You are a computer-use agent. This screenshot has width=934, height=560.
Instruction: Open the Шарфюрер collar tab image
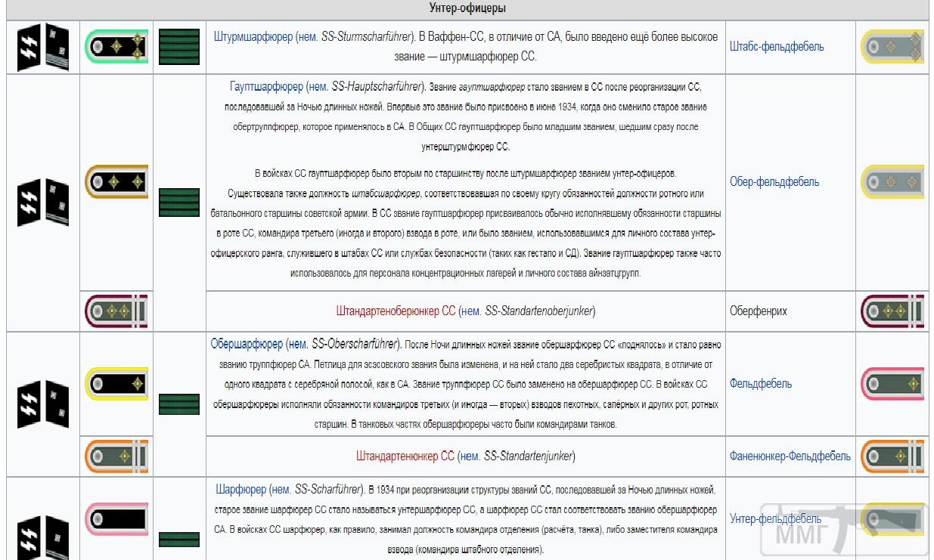43,537
